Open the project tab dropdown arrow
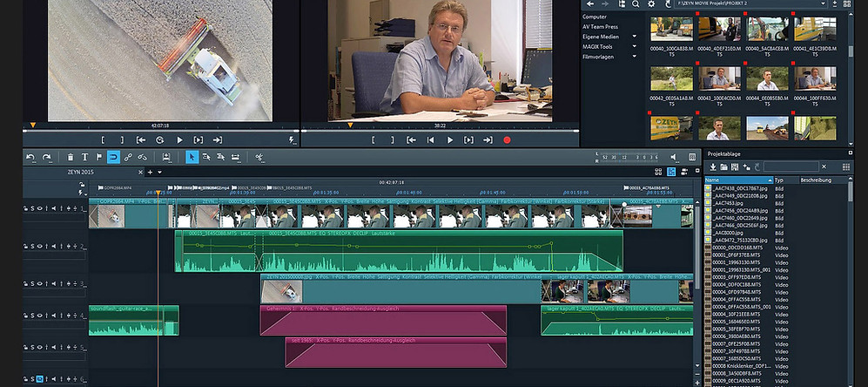This screenshot has height=387, width=868. [160, 172]
